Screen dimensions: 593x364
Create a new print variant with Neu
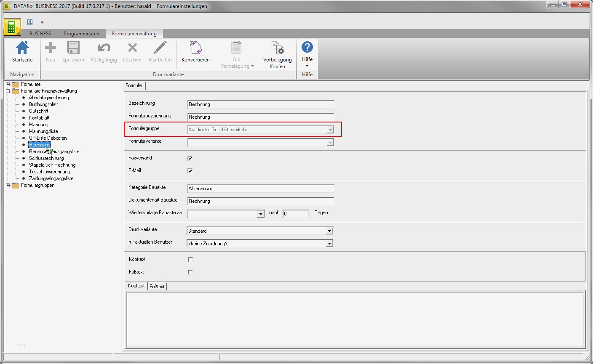pos(51,52)
